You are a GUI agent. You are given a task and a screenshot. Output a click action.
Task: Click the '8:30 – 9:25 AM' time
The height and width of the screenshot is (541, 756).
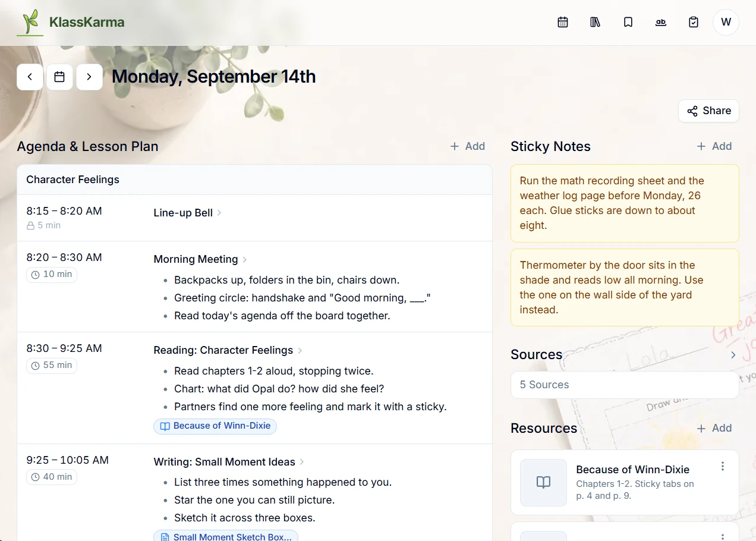64,348
